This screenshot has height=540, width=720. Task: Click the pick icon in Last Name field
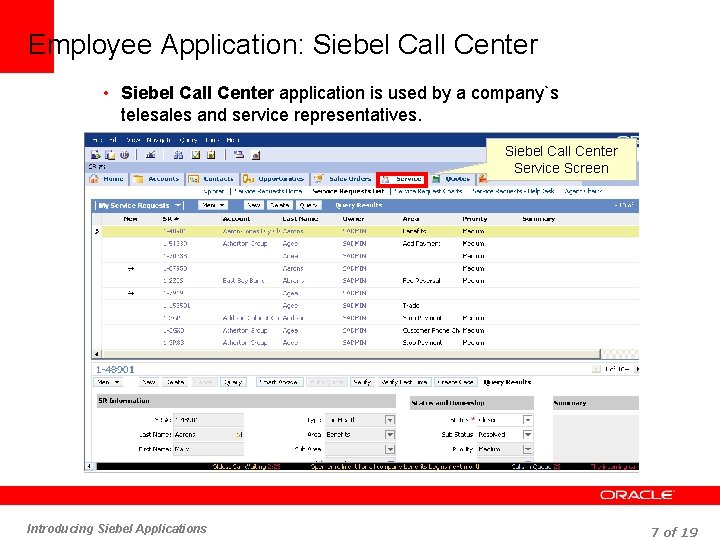tap(239, 434)
